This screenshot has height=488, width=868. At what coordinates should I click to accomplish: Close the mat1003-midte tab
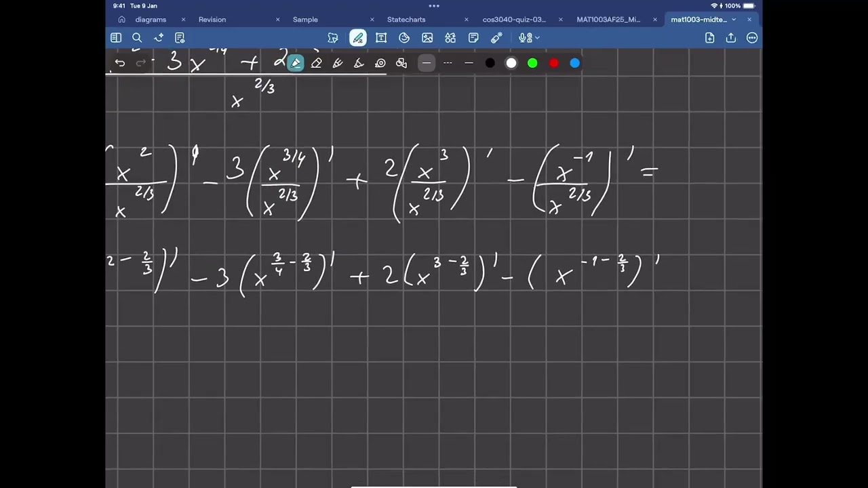coord(749,20)
